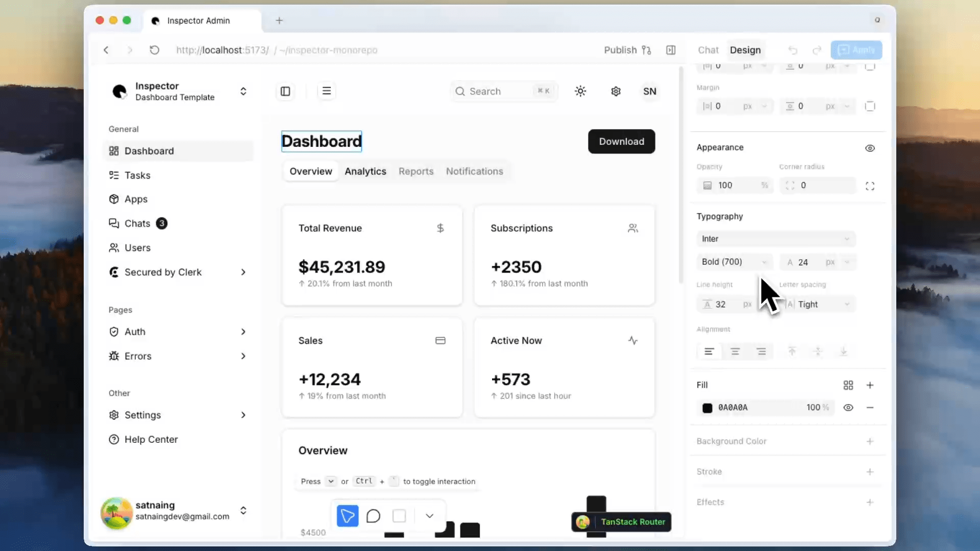Switch to the Analytics tab

coord(365,171)
